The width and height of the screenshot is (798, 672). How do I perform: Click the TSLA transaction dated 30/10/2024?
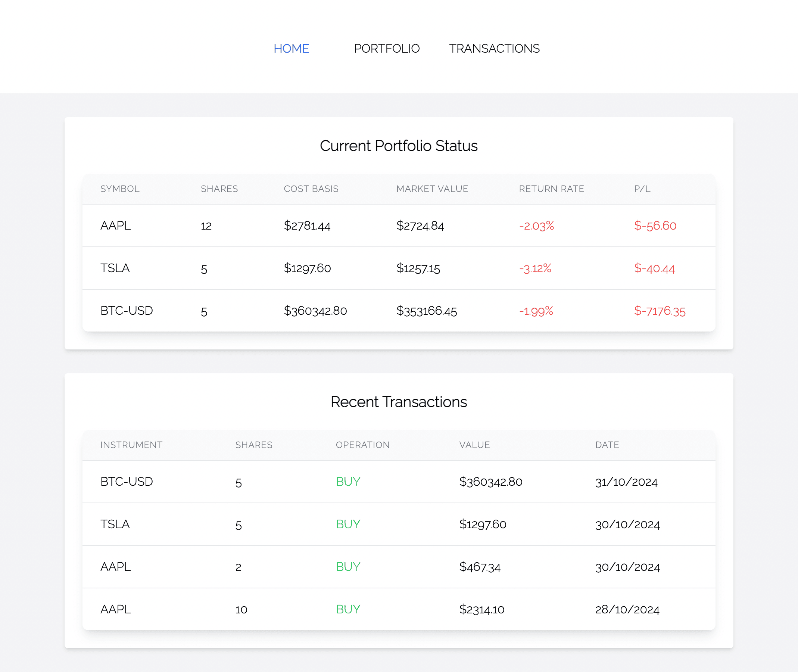[115, 524]
